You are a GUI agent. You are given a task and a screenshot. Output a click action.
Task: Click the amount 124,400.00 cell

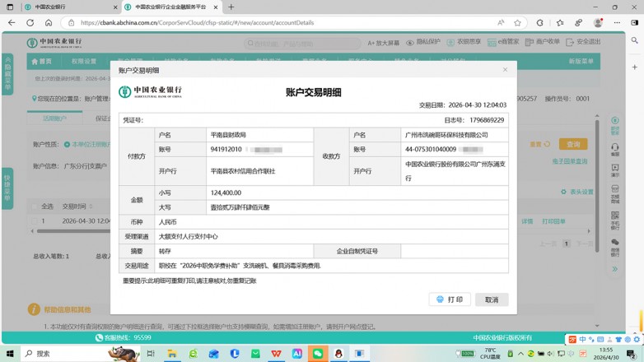[357, 193]
